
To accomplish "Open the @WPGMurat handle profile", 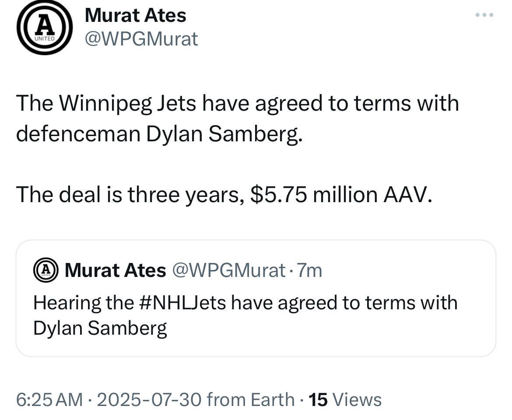I will point(142,38).
